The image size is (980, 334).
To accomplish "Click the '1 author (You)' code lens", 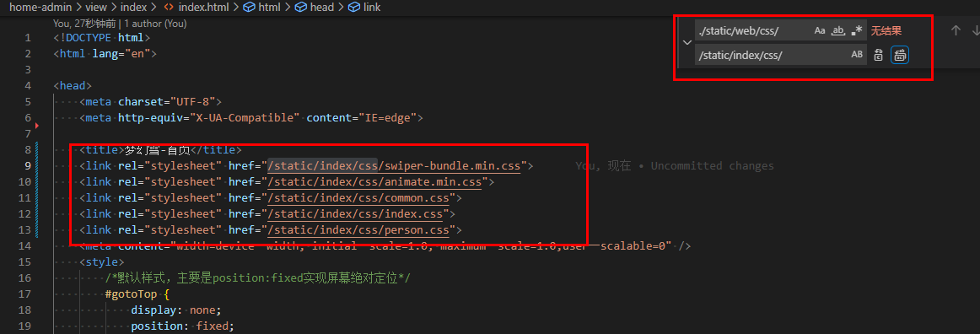I will coord(155,24).
